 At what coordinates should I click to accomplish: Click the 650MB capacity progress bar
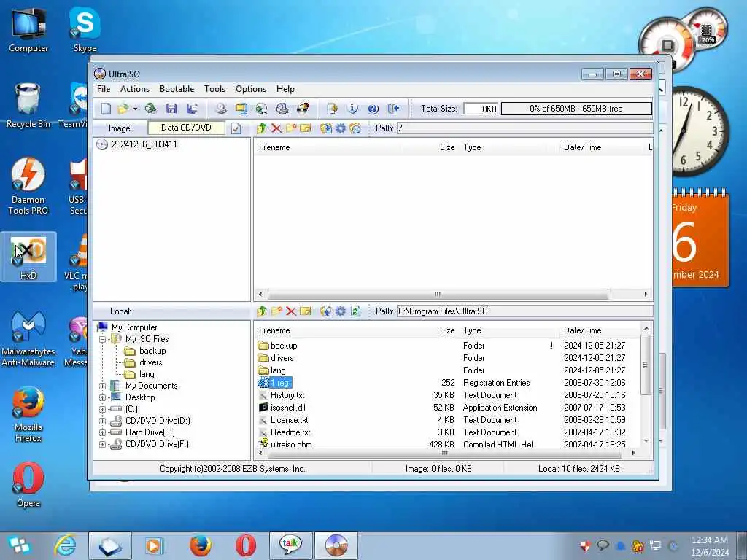576,109
